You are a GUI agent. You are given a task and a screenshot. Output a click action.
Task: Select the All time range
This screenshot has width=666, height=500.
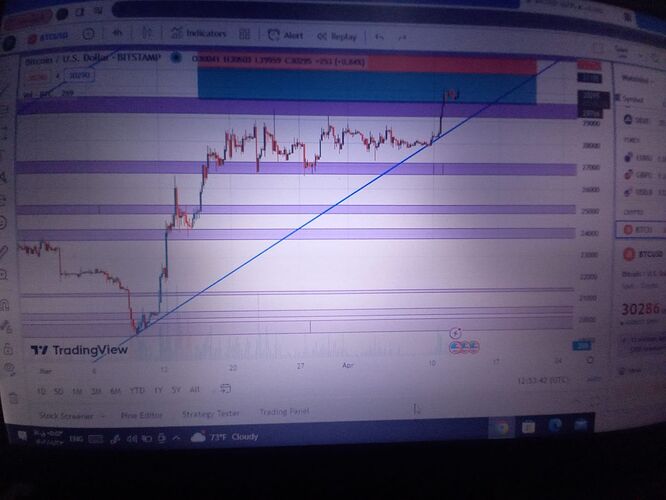point(194,390)
